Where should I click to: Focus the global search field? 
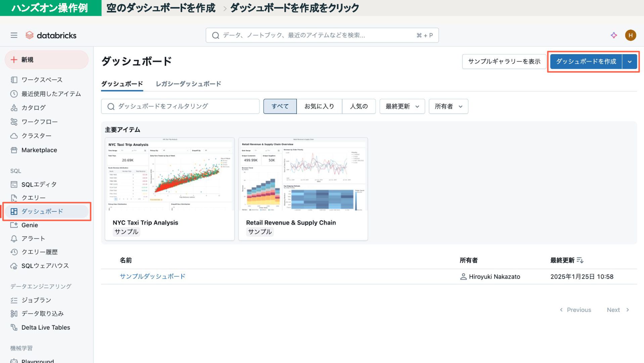(322, 35)
